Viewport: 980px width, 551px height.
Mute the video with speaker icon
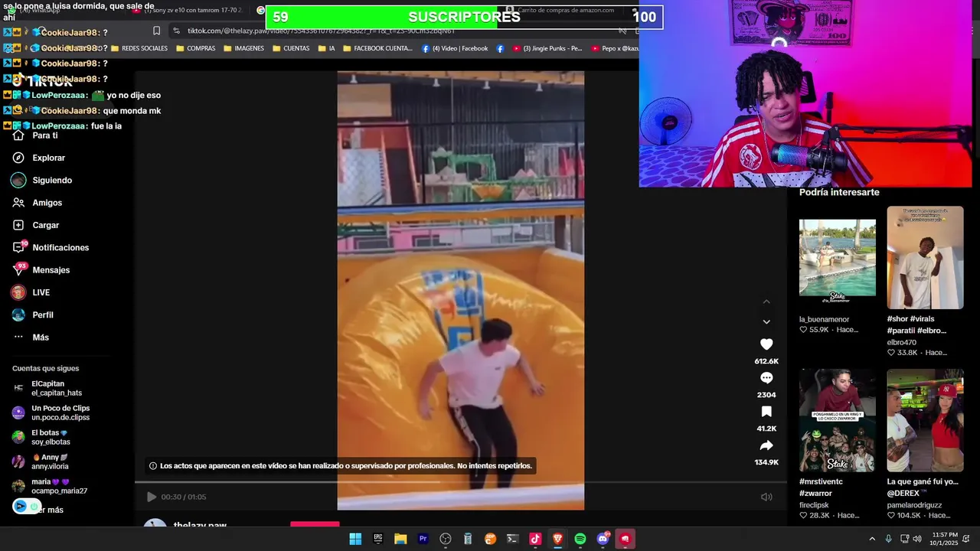pos(766,497)
